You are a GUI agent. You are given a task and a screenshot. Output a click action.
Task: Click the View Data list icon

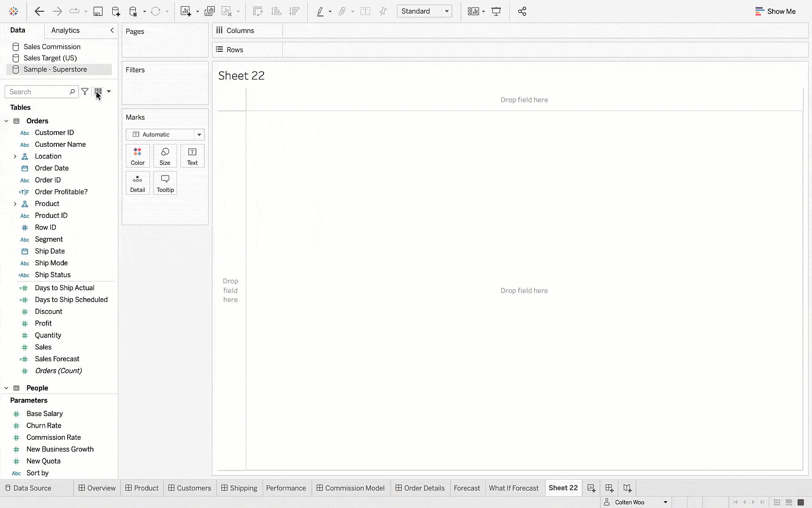98,92
